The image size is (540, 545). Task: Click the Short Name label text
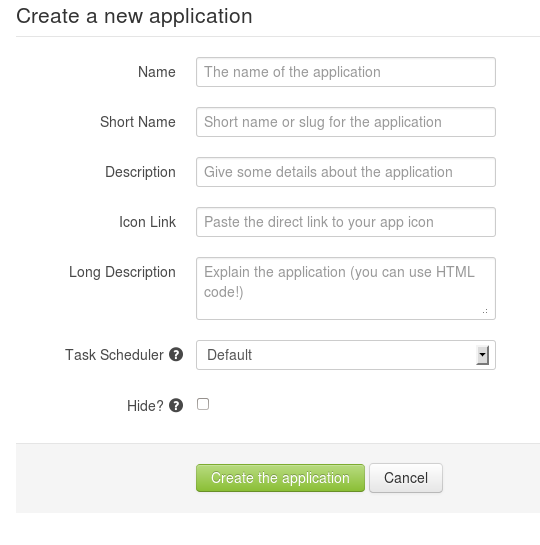(138, 122)
